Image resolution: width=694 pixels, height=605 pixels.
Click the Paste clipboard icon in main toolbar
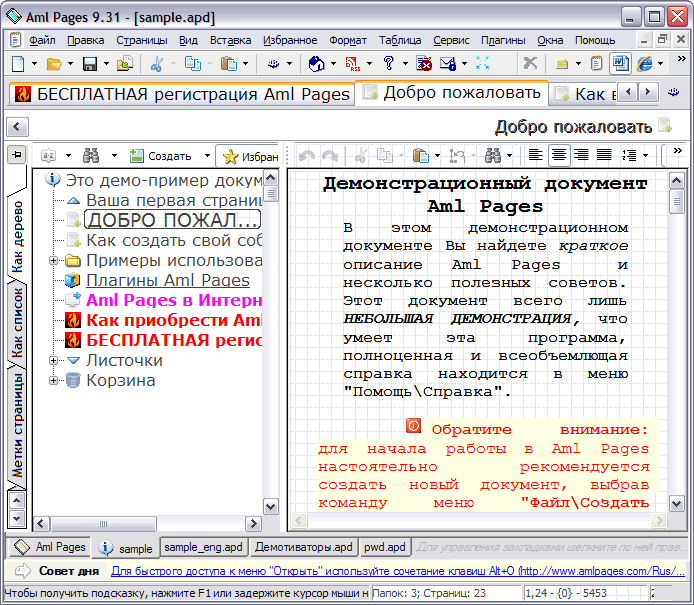point(229,64)
